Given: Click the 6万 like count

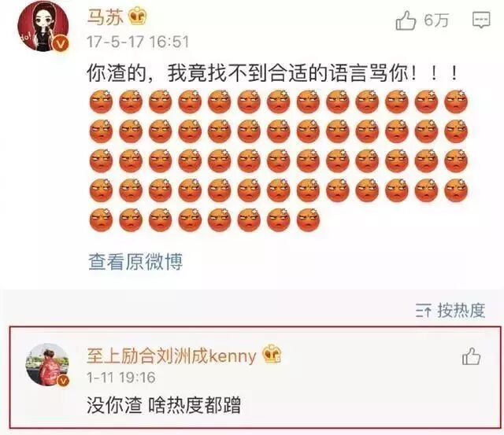Looking at the screenshot, I should (435, 20).
